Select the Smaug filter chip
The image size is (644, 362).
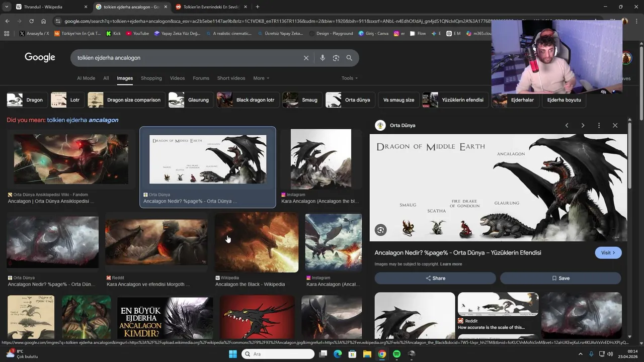[x=302, y=100]
